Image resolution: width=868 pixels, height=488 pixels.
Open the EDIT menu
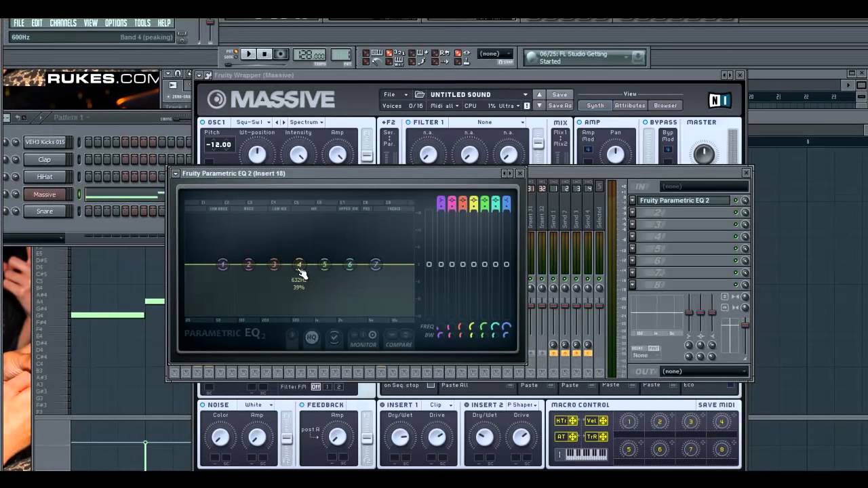[37, 23]
